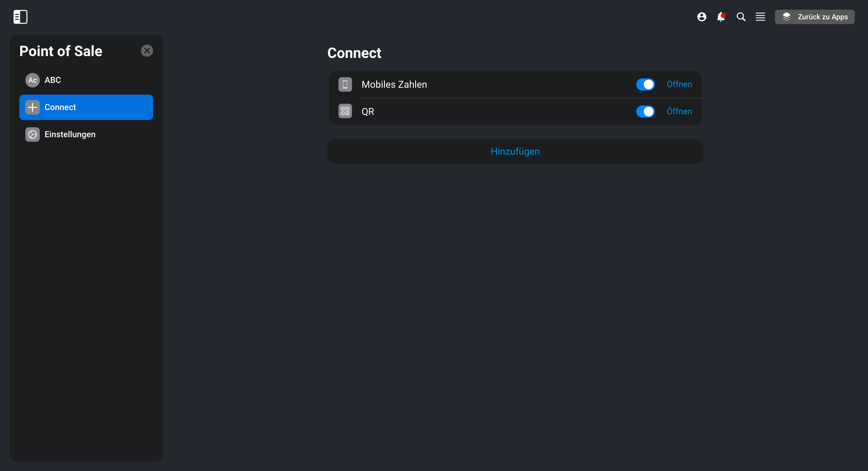Click the Mobiles Zahlen phone icon
Viewport: 868px width, 471px height.
[x=345, y=84]
